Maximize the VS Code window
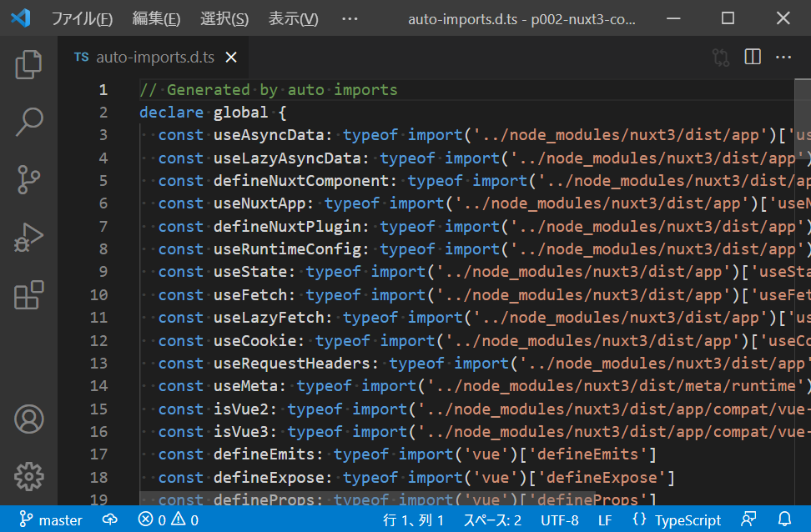 tap(728, 18)
